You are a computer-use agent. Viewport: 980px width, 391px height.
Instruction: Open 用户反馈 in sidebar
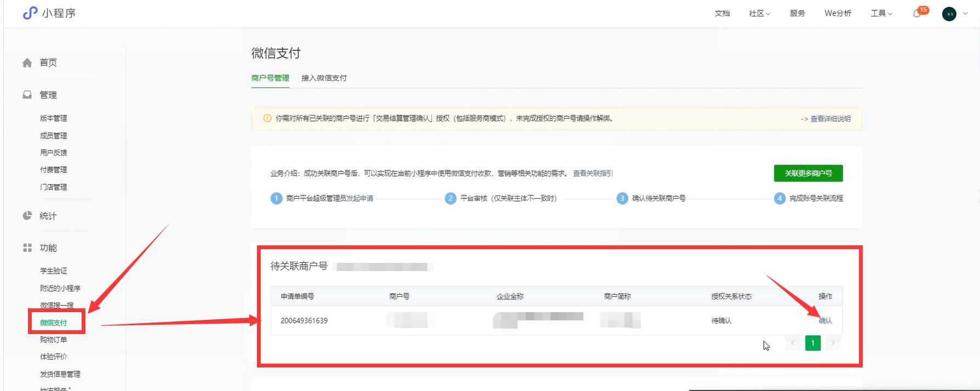point(53,153)
